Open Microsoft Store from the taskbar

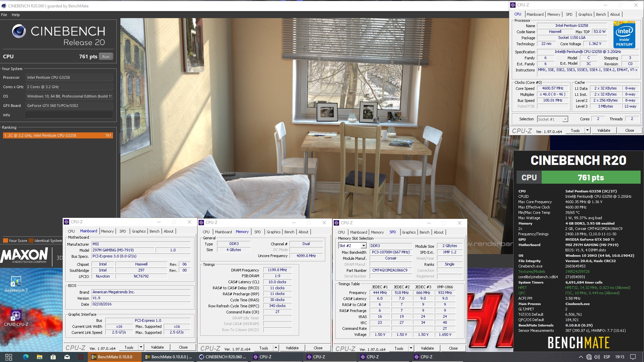tap(53, 357)
